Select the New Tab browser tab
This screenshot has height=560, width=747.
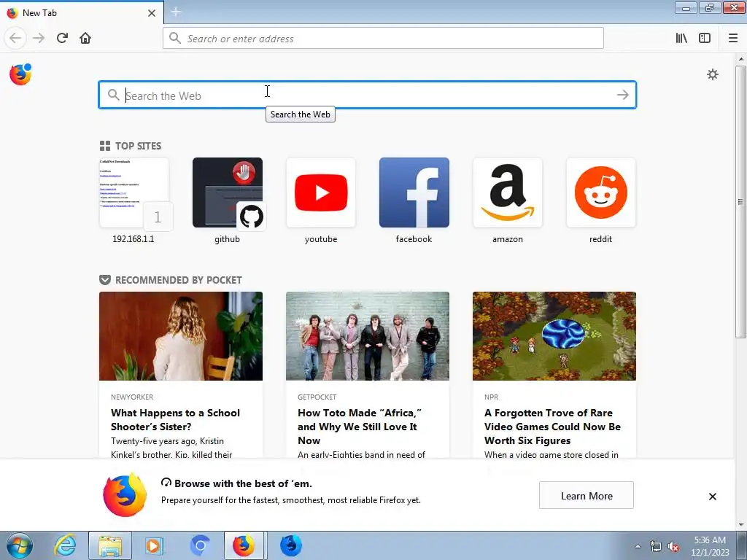tap(82, 12)
